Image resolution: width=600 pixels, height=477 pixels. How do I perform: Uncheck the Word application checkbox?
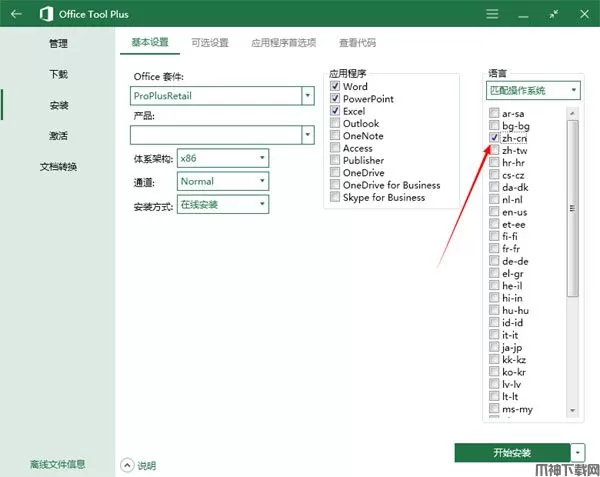336,87
